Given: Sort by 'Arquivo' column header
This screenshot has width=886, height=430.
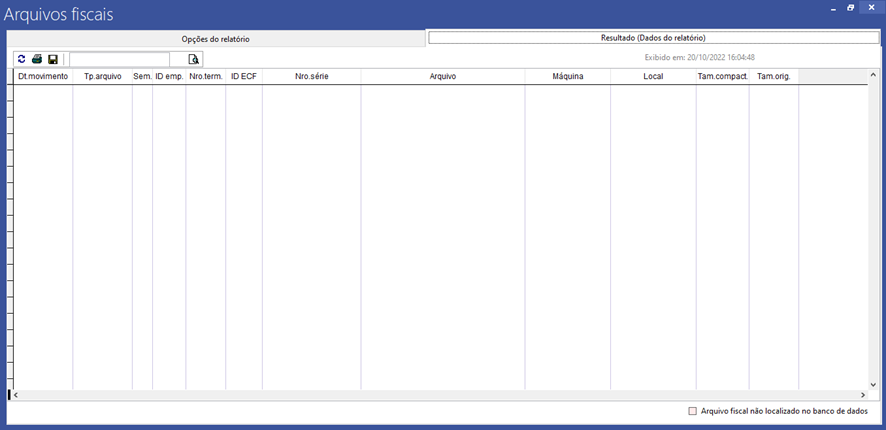Looking at the screenshot, I should (442, 76).
